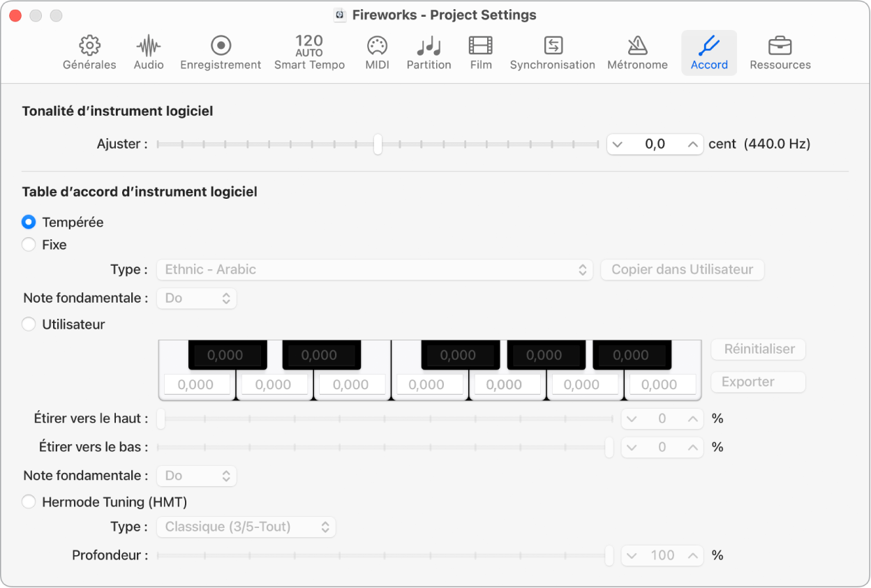Select the Enregistrement record icon
871x588 pixels.
(221, 46)
